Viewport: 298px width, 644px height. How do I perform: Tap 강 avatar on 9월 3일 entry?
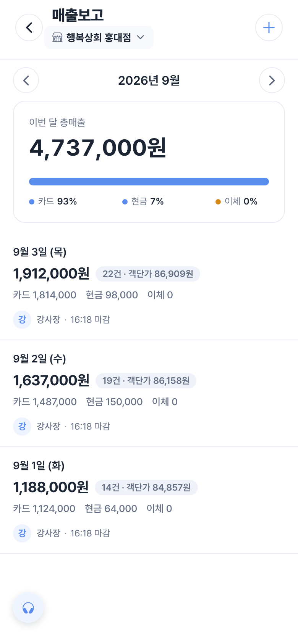[22, 319]
